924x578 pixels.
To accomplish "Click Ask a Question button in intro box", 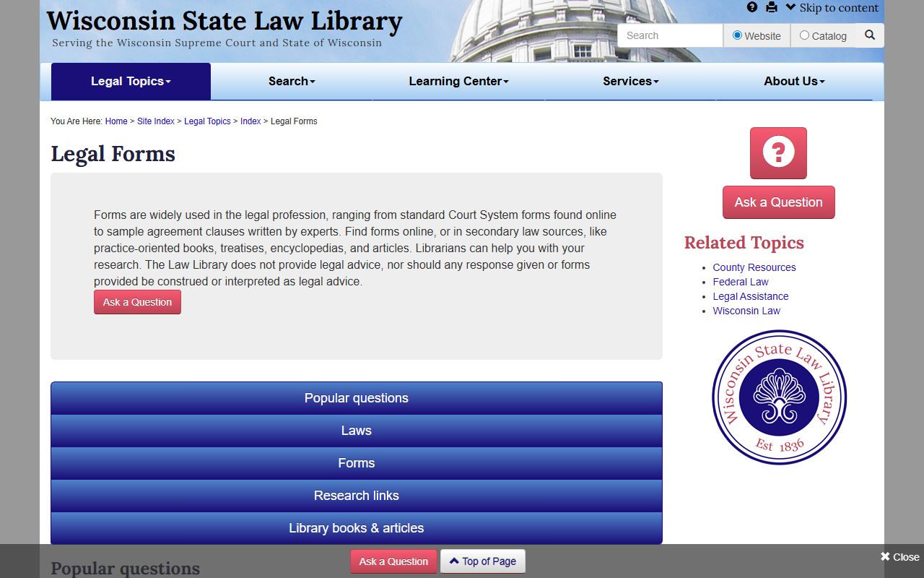I will 137,302.
